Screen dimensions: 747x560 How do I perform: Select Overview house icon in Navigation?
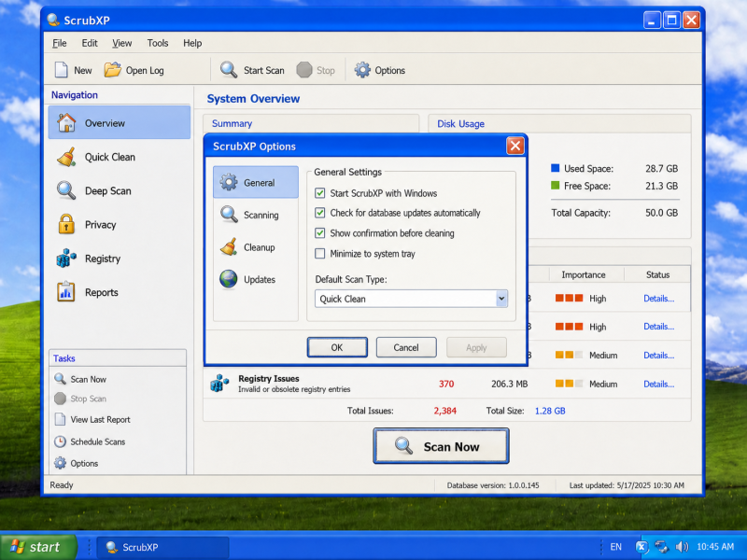66,123
